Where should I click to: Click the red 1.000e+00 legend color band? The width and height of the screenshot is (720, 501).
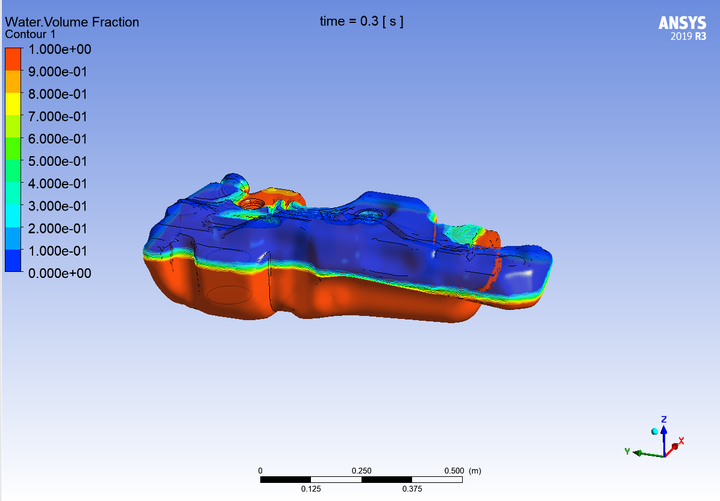tap(13, 59)
